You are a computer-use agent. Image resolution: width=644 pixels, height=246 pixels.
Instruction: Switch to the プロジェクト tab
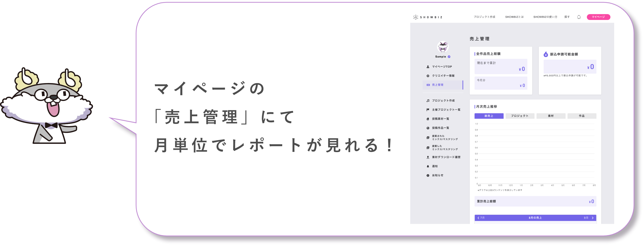click(x=520, y=116)
